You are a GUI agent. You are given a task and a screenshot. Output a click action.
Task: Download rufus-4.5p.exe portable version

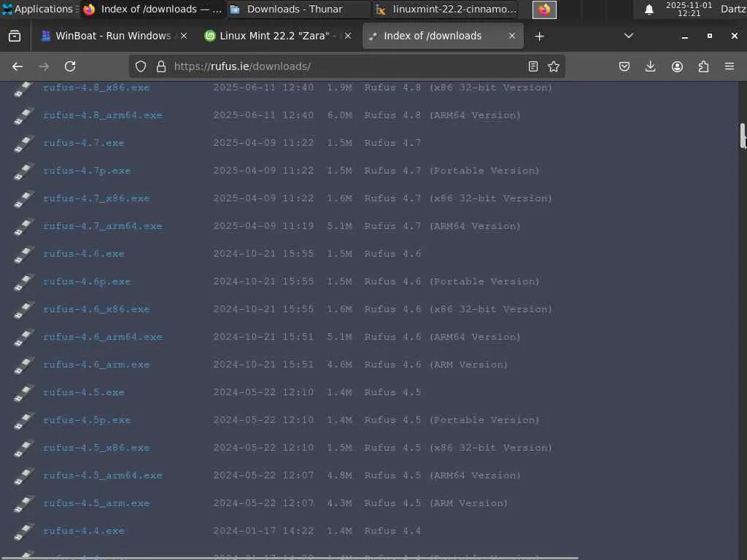point(87,420)
